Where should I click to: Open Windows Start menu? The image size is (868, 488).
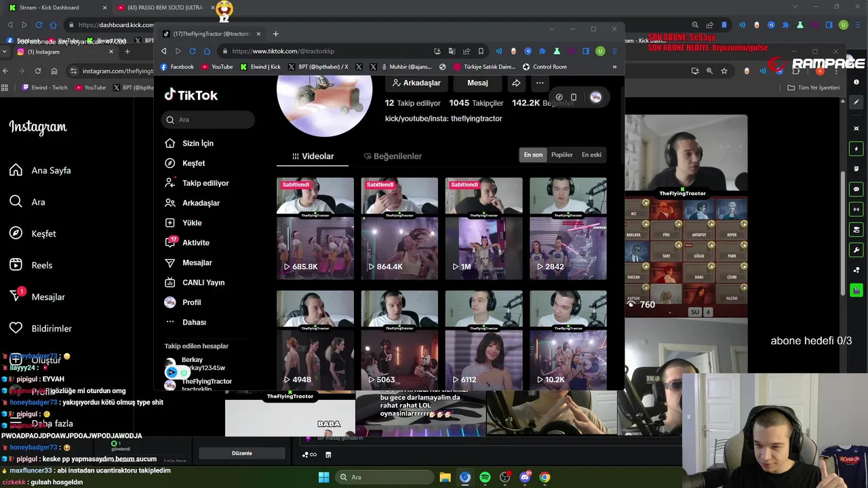[323, 477]
